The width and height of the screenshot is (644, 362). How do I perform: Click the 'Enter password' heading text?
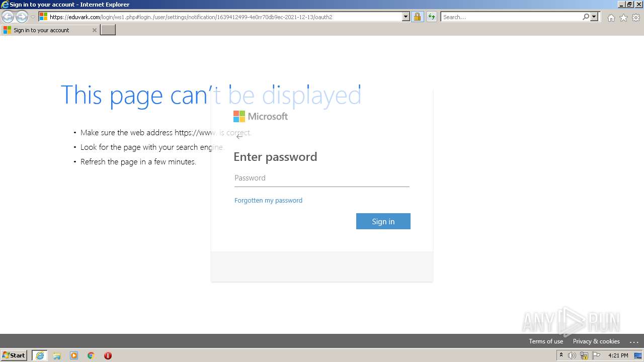(275, 157)
